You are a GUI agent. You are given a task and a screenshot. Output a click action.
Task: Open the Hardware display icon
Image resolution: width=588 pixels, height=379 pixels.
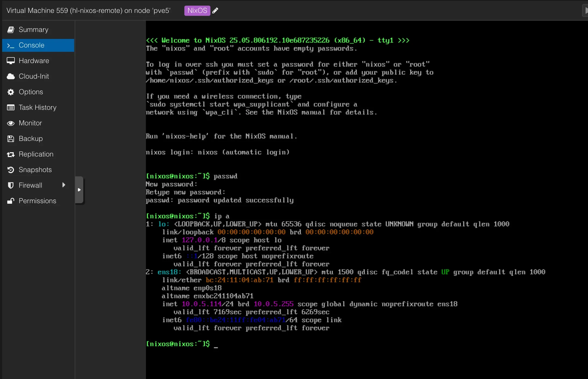[x=11, y=61]
